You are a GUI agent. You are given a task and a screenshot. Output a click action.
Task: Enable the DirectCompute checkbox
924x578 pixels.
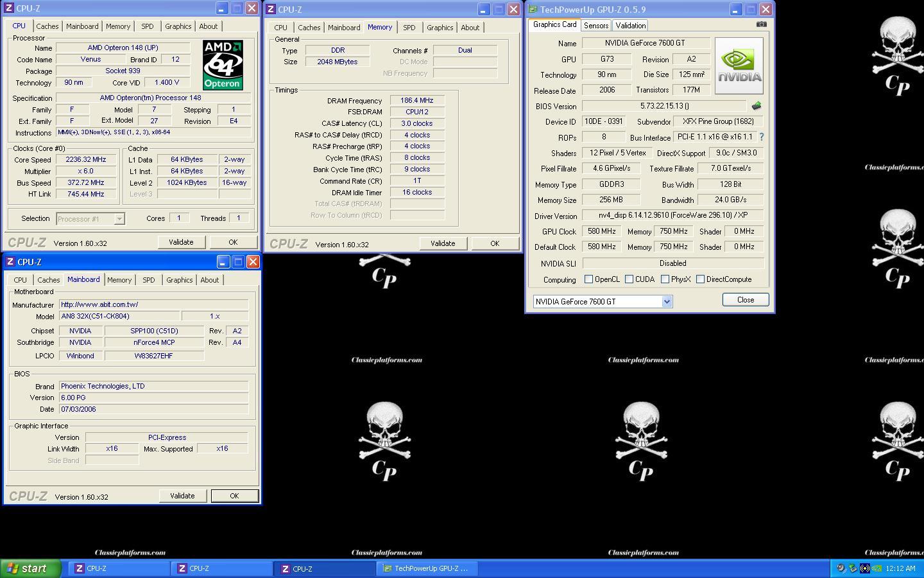pos(700,279)
